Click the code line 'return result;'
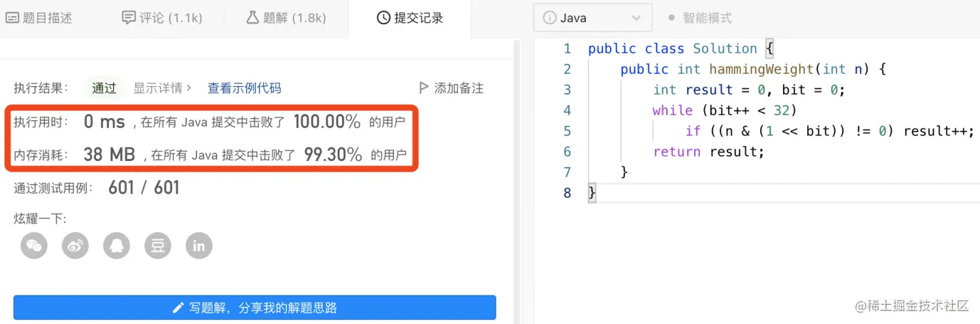 pos(708,152)
